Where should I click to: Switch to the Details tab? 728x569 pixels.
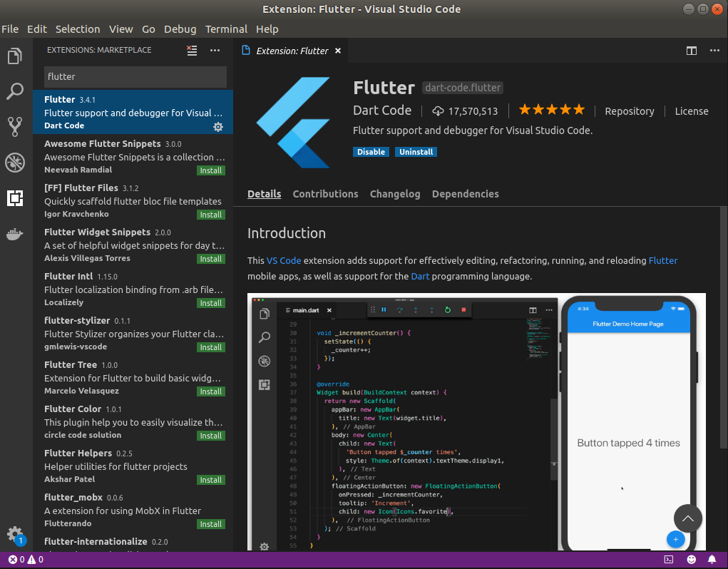coord(265,193)
